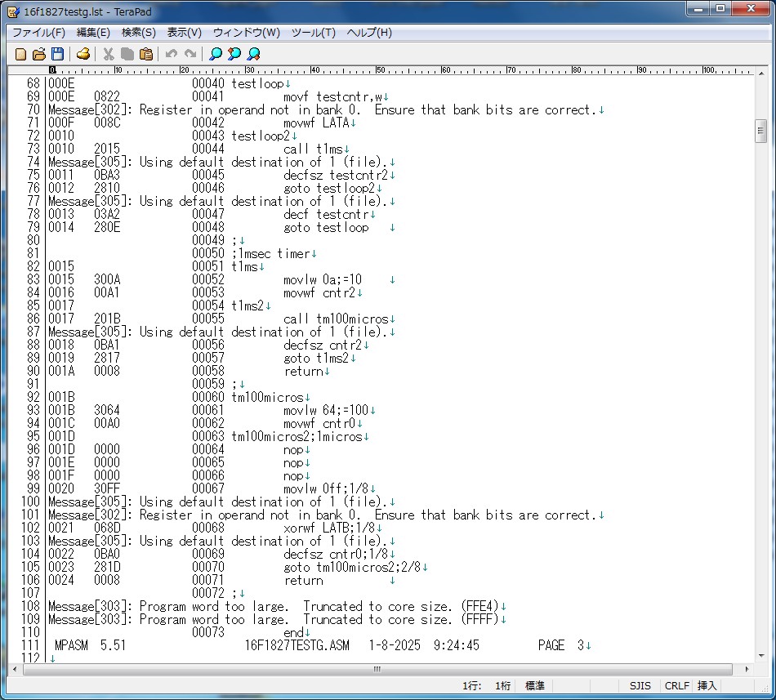The image size is (776, 700).
Task: Click the Find magnifier icon
Action: point(216,54)
